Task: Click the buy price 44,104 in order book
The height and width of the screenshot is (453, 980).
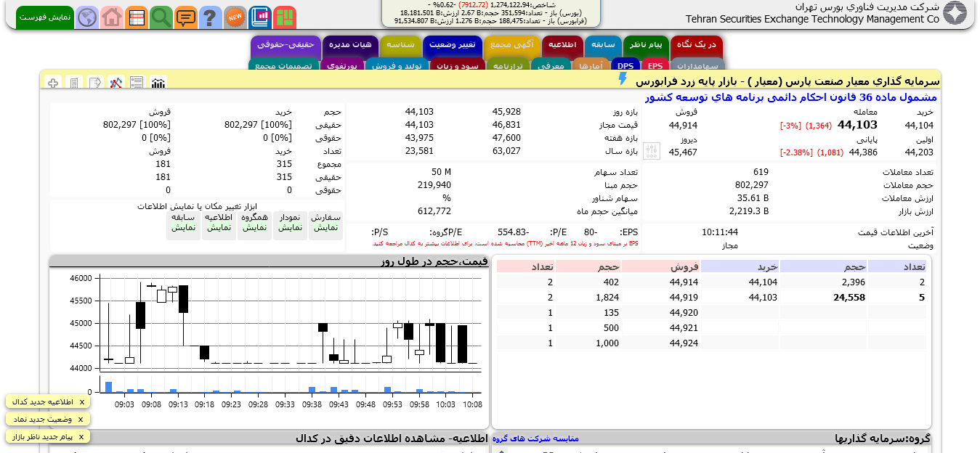Action: (763, 282)
